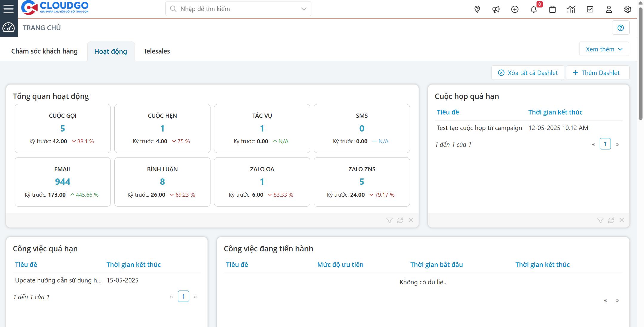This screenshot has width=644, height=327.
Task: Open notifications bell with 8 badge
Action: pos(534,9)
